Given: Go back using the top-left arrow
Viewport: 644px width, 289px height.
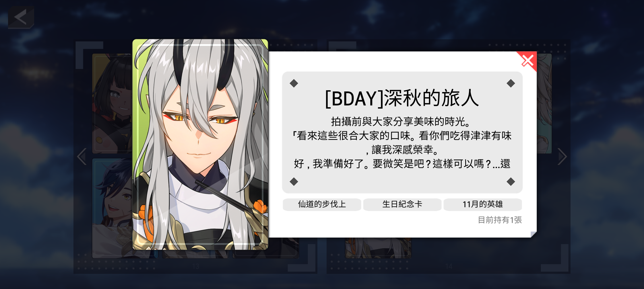Looking at the screenshot, I should pyautogui.click(x=21, y=17).
